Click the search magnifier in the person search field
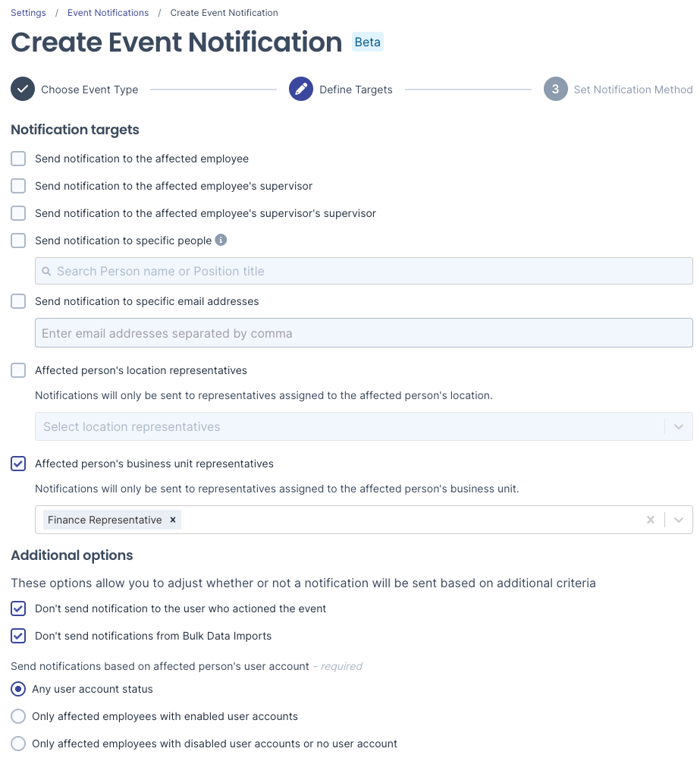 pos(46,271)
